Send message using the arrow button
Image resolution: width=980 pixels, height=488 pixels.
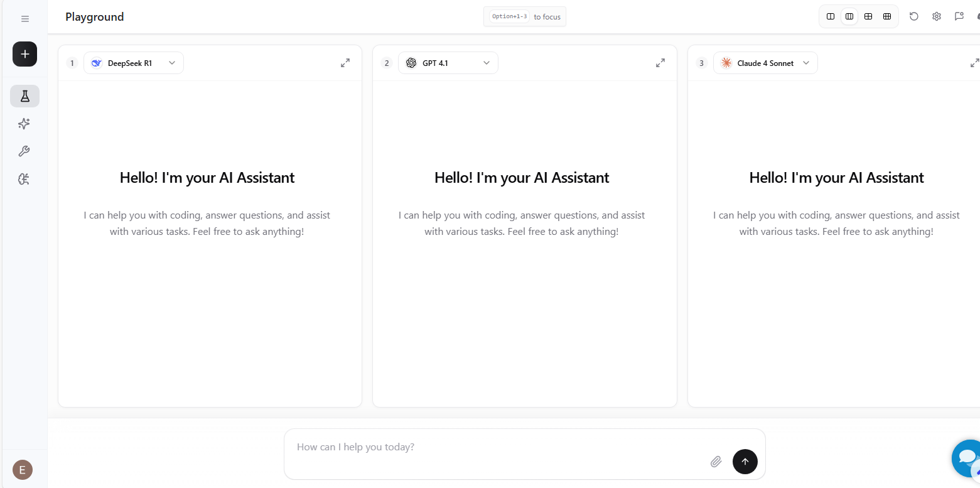(745, 462)
